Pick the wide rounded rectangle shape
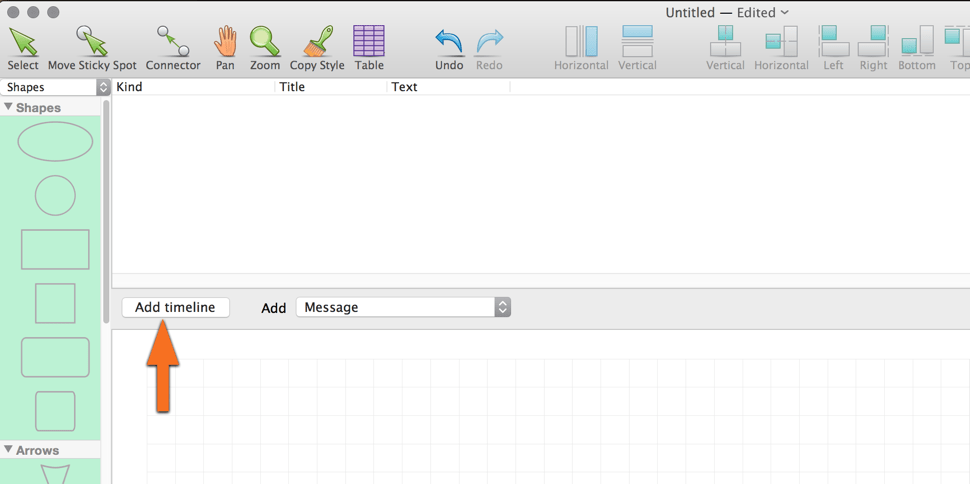The width and height of the screenshot is (970, 484). (x=55, y=357)
